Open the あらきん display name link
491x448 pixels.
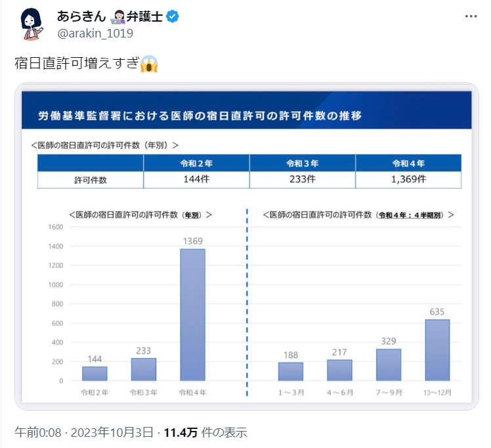pyautogui.click(x=81, y=17)
